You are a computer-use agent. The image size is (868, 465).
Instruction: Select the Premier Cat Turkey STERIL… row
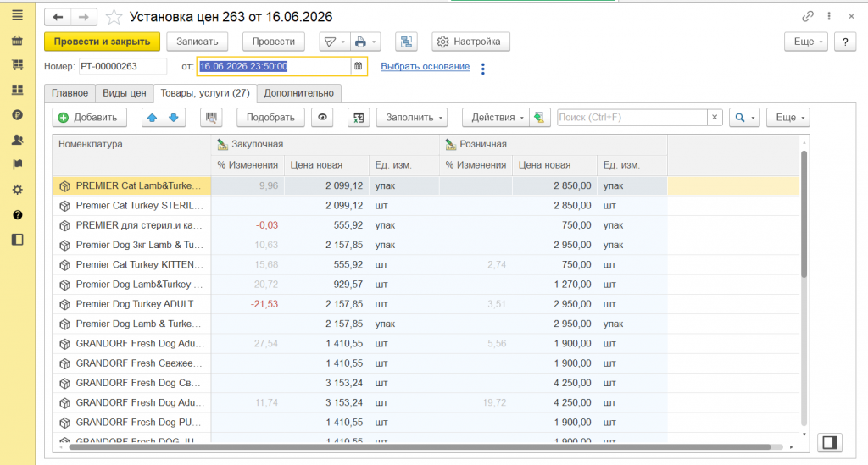(426, 206)
